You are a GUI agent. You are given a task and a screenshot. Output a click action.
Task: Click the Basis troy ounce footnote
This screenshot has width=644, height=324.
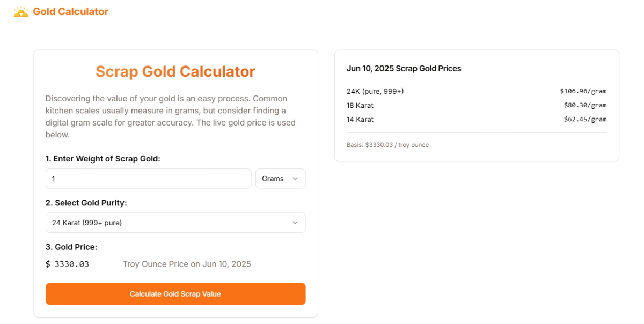click(387, 145)
